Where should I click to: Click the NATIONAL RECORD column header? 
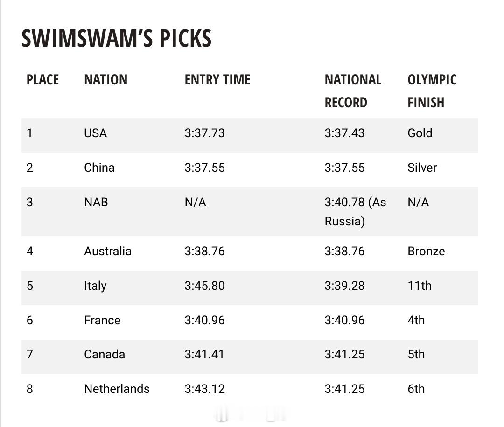(x=353, y=91)
